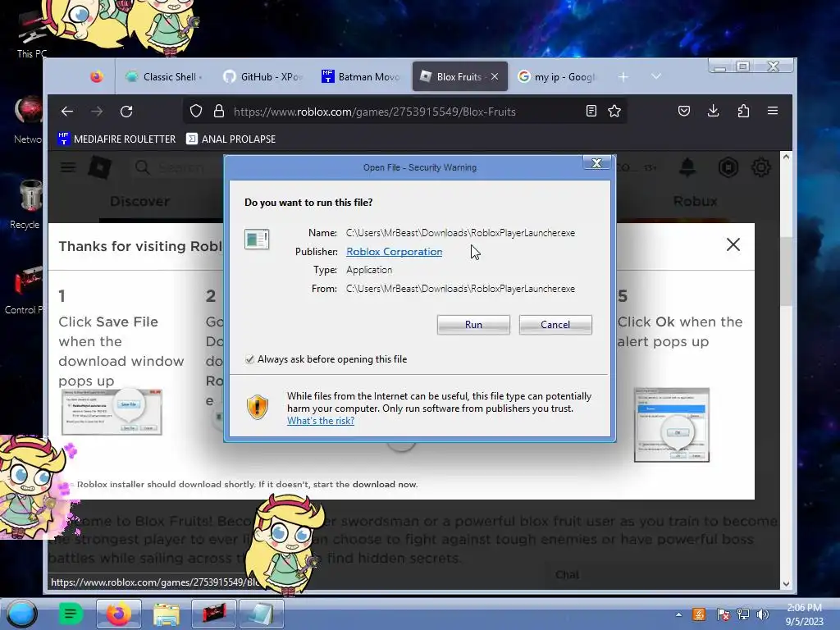Click the red graphics card taskbar app
The image size is (840, 630).
tap(214, 614)
